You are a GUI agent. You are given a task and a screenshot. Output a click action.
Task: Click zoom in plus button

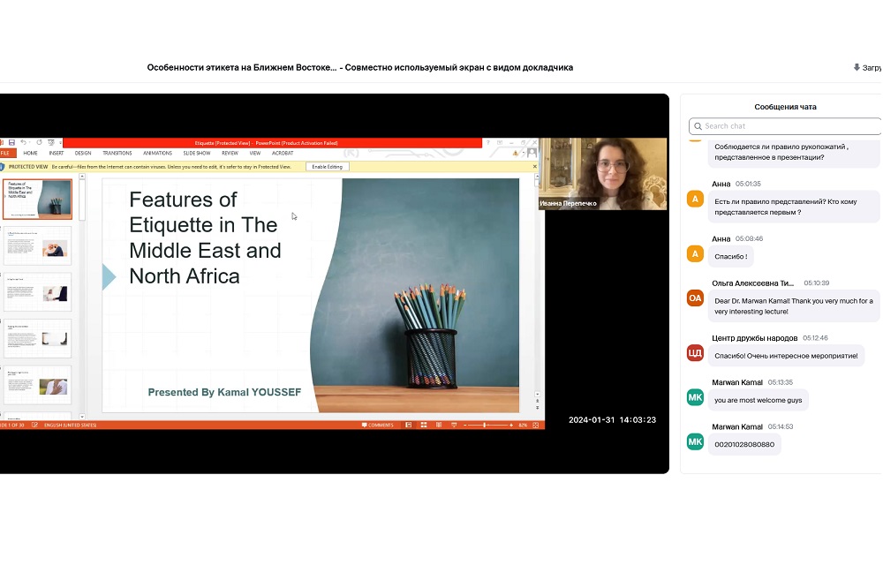511,425
